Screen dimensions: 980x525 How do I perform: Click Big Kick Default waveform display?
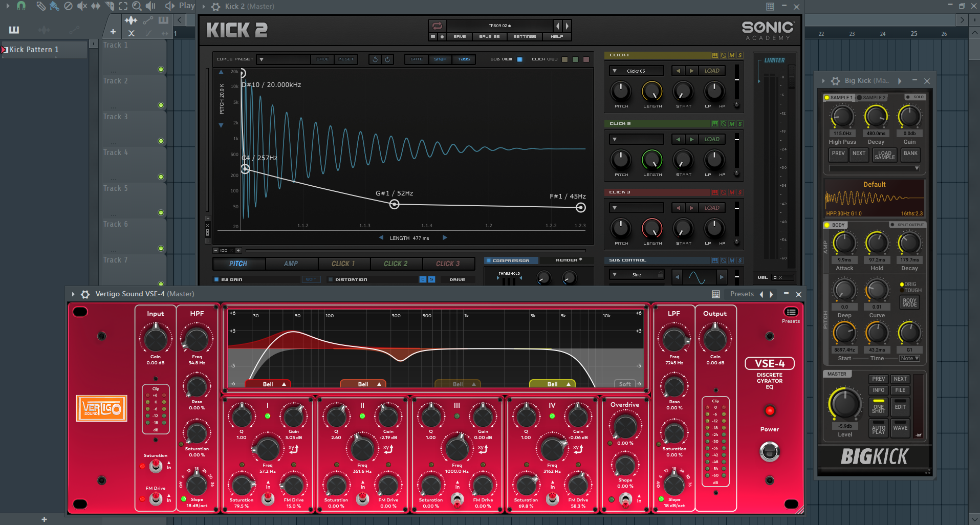tap(875, 198)
